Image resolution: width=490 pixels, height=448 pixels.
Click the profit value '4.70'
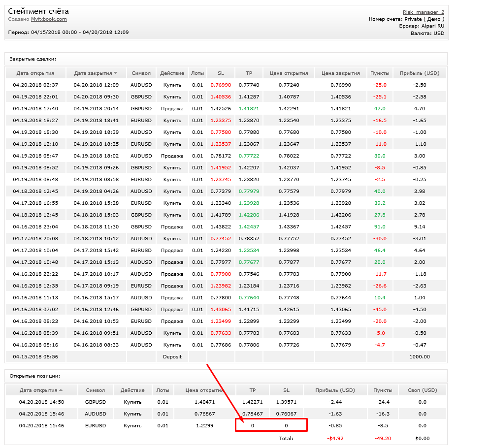(x=420, y=109)
